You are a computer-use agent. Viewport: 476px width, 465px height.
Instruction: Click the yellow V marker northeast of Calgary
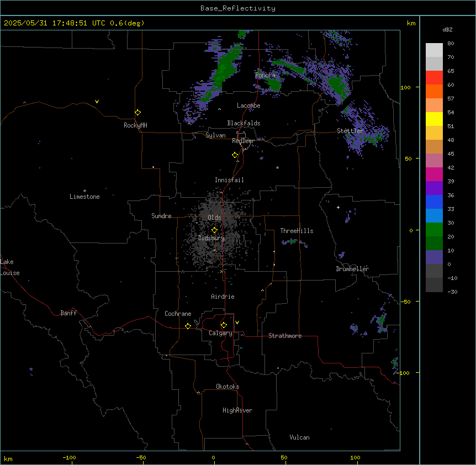click(x=237, y=323)
